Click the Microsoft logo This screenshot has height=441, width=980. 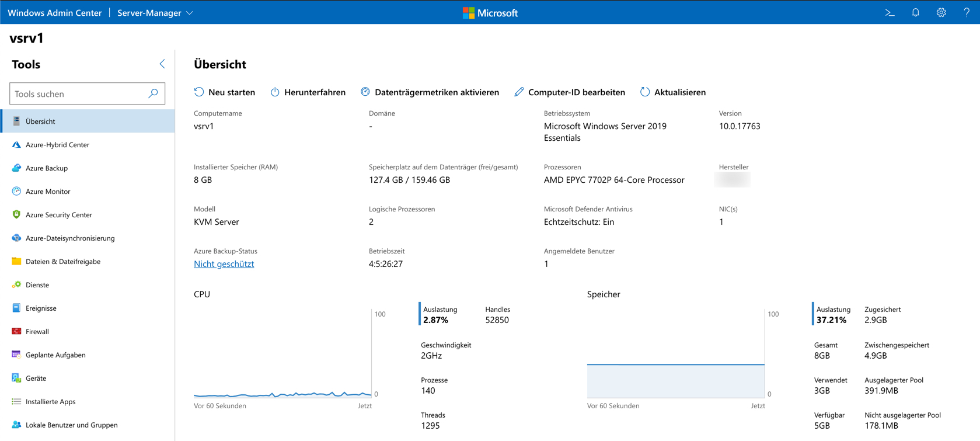point(490,13)
